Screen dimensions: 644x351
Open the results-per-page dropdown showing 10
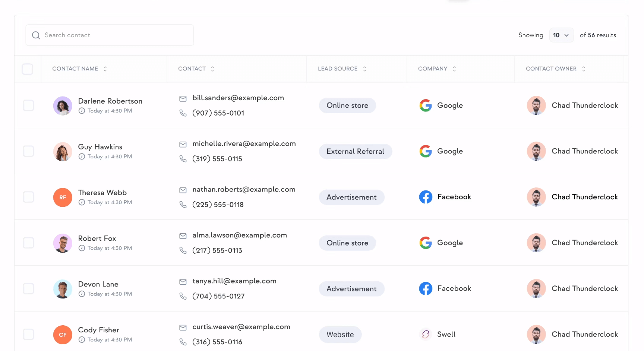coord(561,35)
